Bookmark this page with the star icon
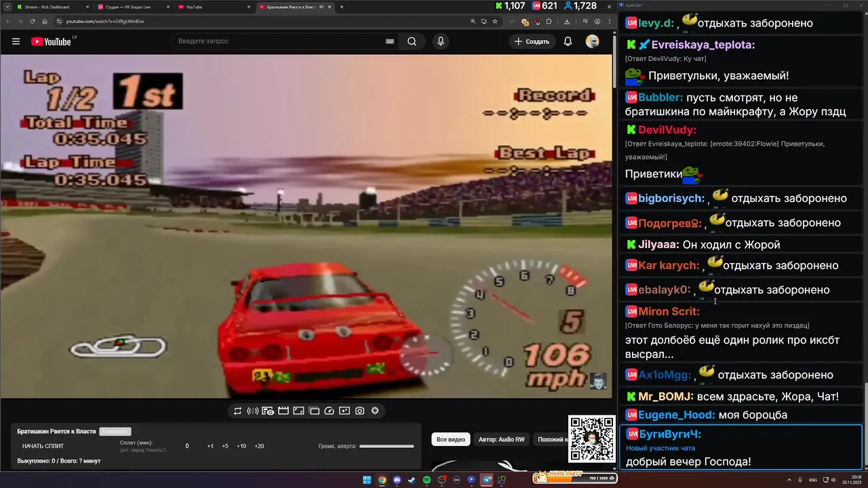 click(495, 21)
